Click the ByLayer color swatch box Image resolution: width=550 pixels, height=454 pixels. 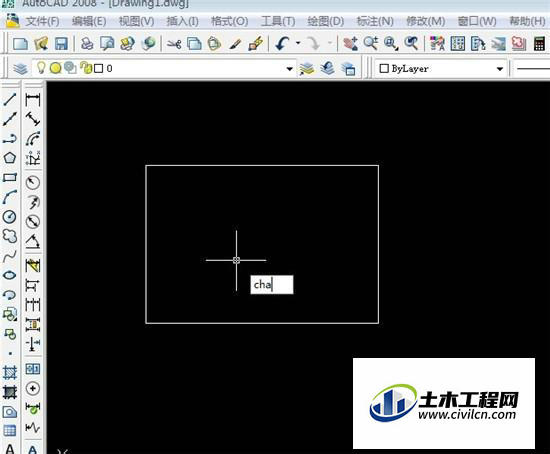point(384,68)
